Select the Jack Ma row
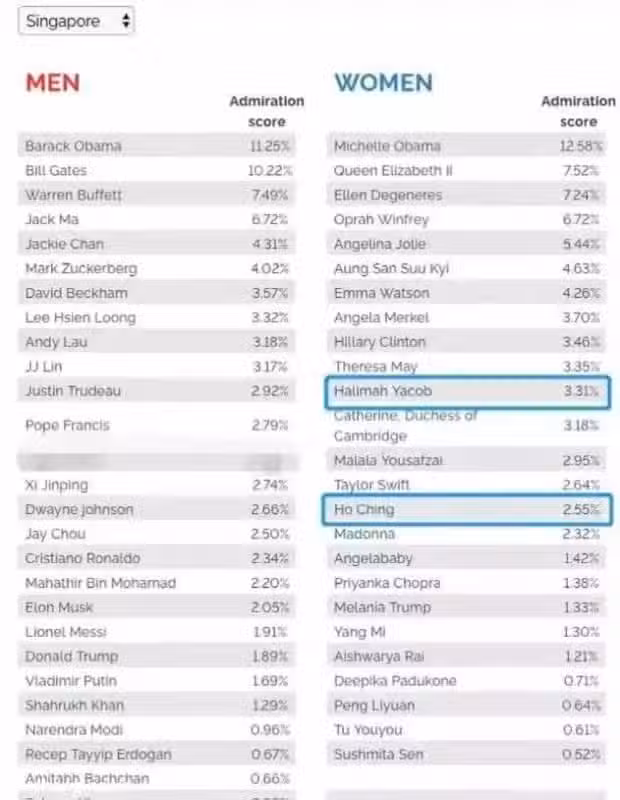 (x=157, y=219)
